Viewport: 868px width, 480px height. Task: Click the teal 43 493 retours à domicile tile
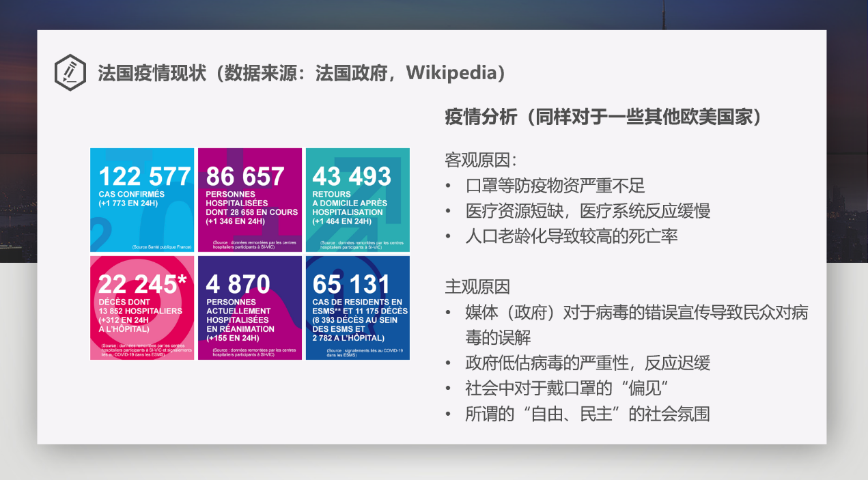click(357, 199)
